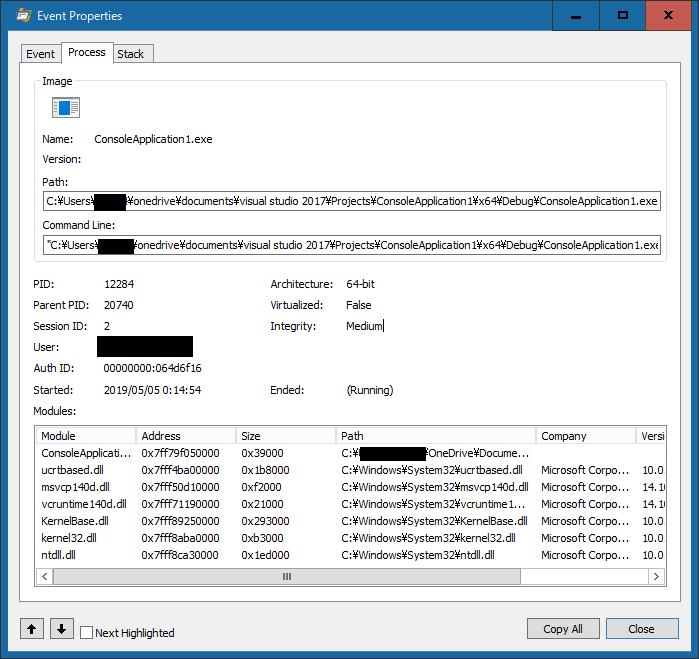Click the PID value 12284
Image resolution: width=699 pixels, height=659 pixels.
(x=119, y=284)
